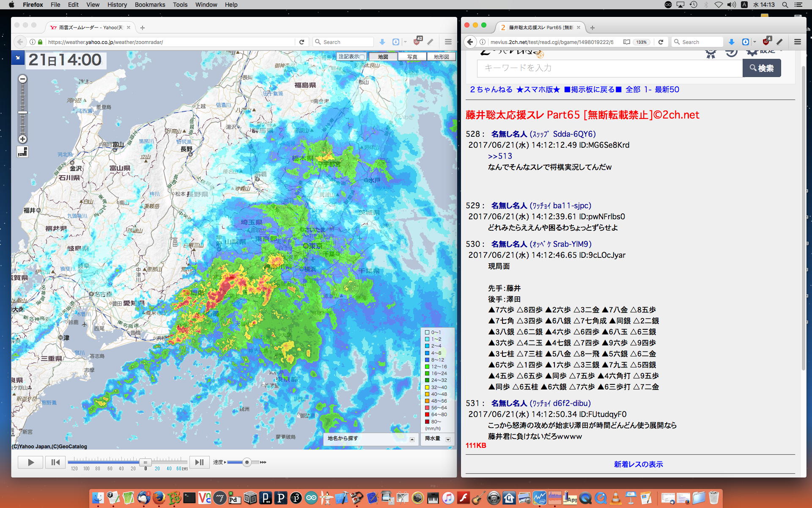This screenshot has width=812, height=508.
Task: Open the Bookmarks menu
Action: click(150, 5)
